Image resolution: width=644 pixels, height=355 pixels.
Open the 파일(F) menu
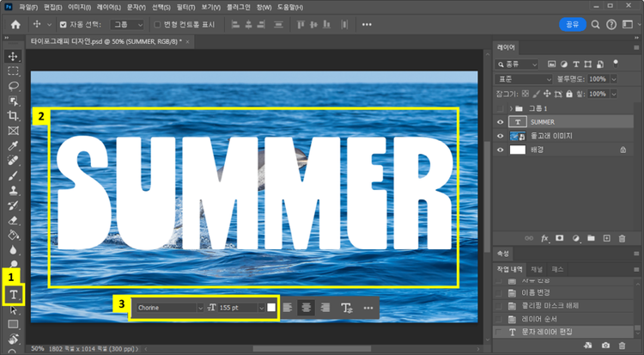pyautogui.click(x=28, y=8)
